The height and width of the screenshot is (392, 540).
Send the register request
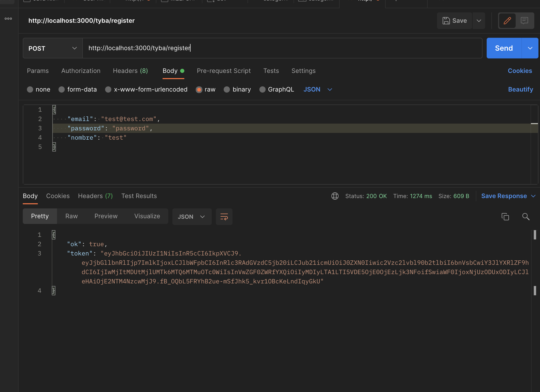pyautogui.click(x=503, y=48)
